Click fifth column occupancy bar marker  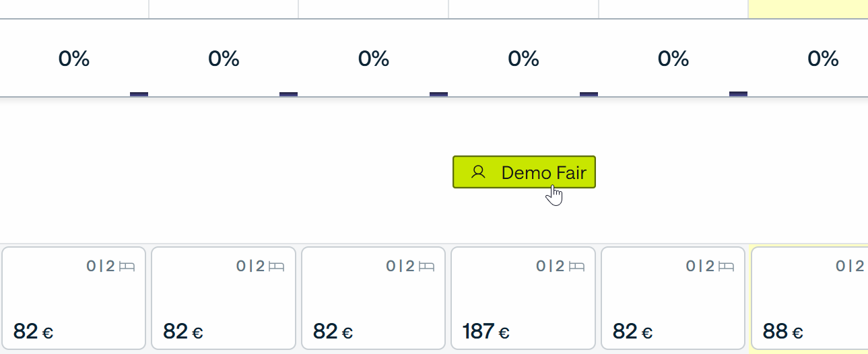tap(738, 94)
